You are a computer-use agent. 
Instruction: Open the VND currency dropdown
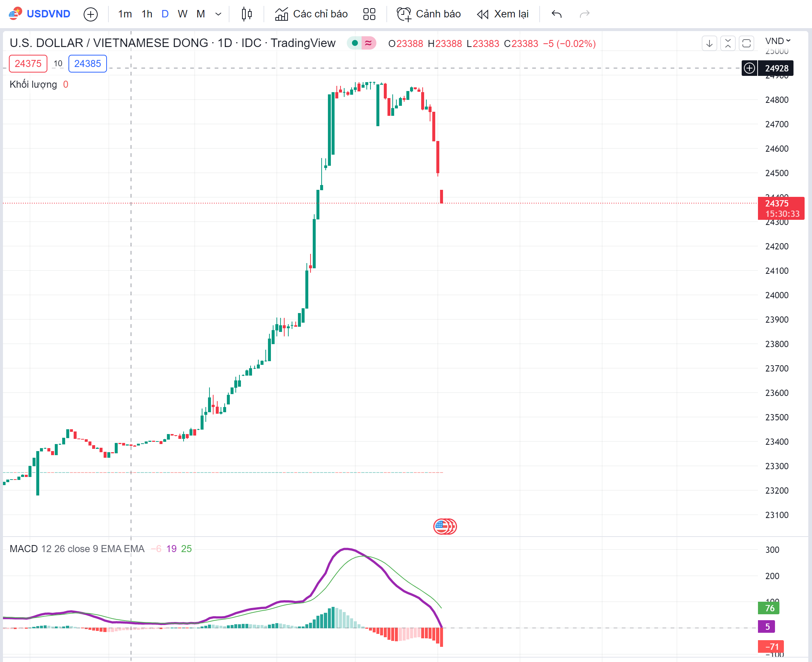tap(778, 41)
